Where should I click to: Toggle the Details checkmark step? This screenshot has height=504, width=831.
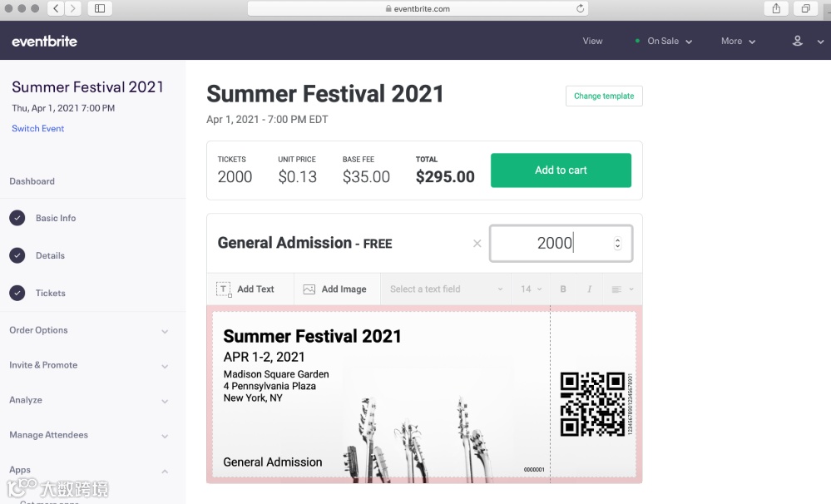click(17, 255)
